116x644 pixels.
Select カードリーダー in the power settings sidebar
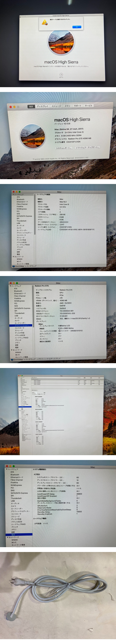tap(17, 509)
